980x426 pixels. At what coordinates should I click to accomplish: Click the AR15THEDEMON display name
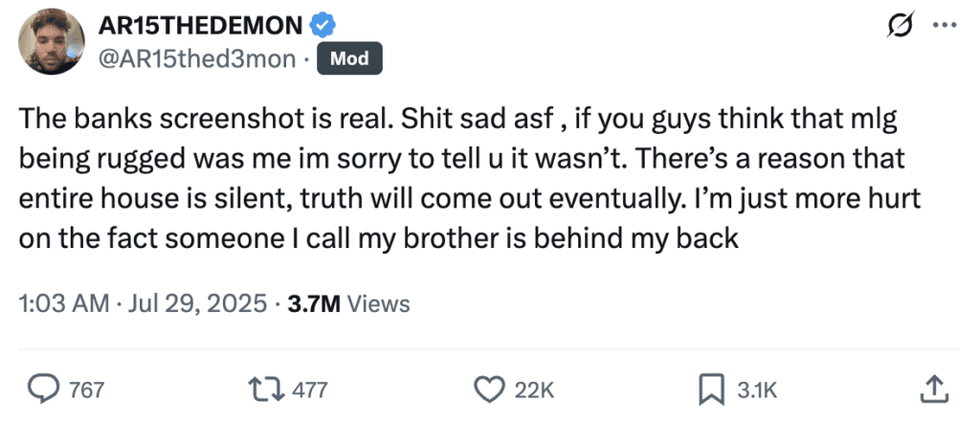point(203,24)
